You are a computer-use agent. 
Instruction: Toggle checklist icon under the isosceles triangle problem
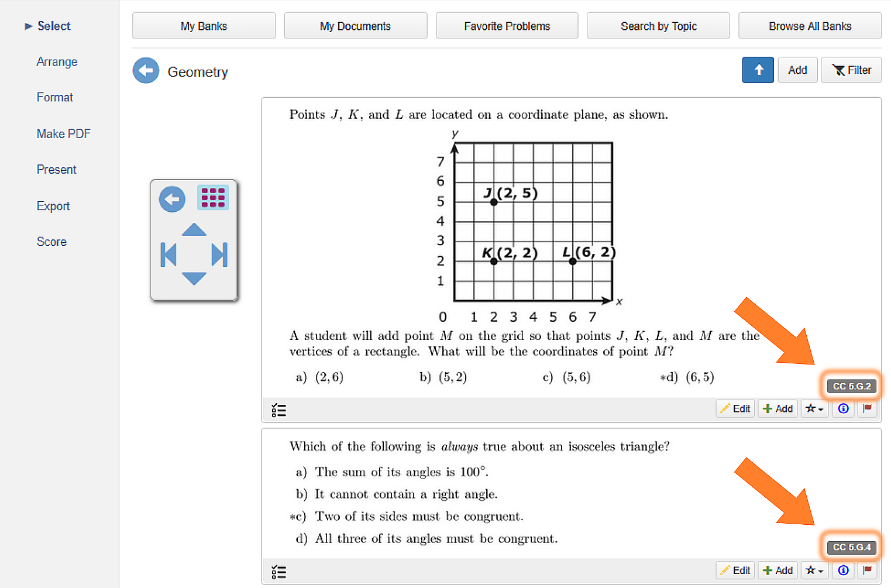click(x=279, y=572)
